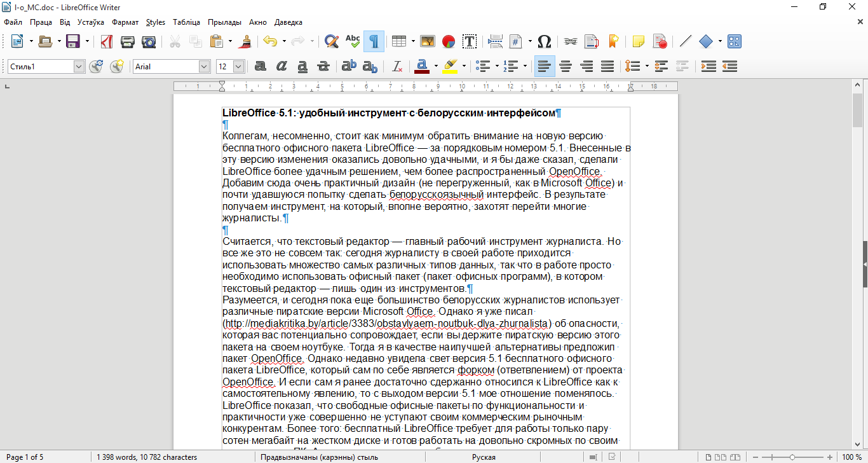The height and width of the screenshot is (463, 868).
Task: Insert a special character (Omega icon)
Action: [x=544, y=42]
